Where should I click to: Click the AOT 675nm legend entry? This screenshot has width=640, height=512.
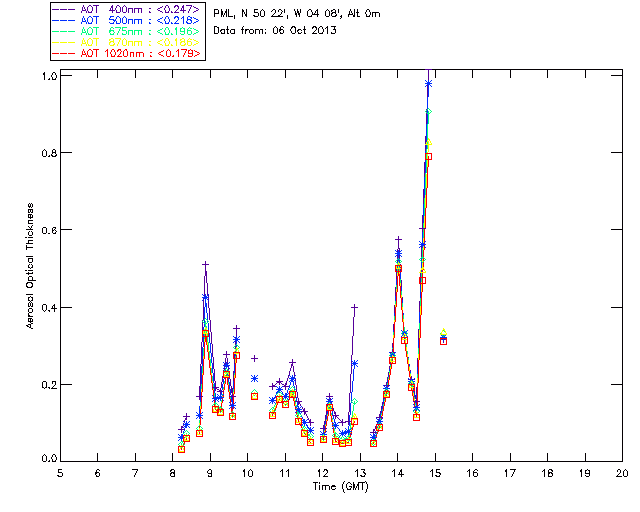point(126,31)
